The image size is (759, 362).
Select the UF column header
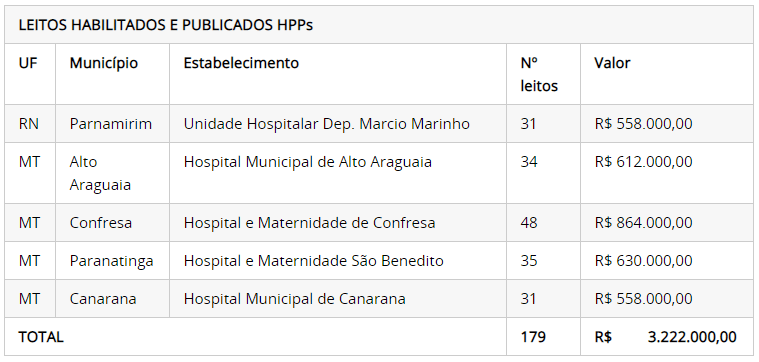point(28,63)
